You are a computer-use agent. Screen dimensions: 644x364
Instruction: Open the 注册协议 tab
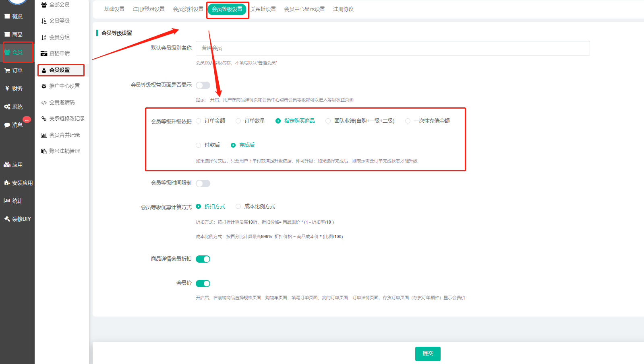(343, 9)
